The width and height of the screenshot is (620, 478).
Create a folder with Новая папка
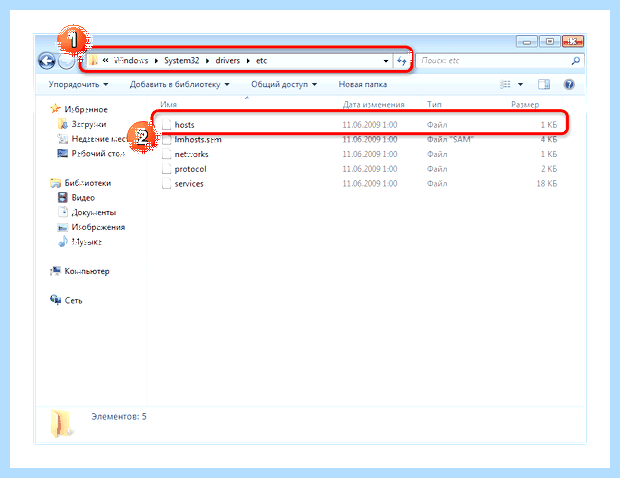pos(363,84)
